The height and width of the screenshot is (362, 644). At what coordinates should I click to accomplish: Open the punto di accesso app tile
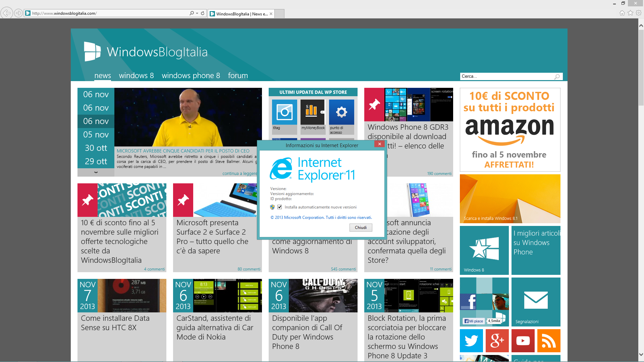pos(341,117)
